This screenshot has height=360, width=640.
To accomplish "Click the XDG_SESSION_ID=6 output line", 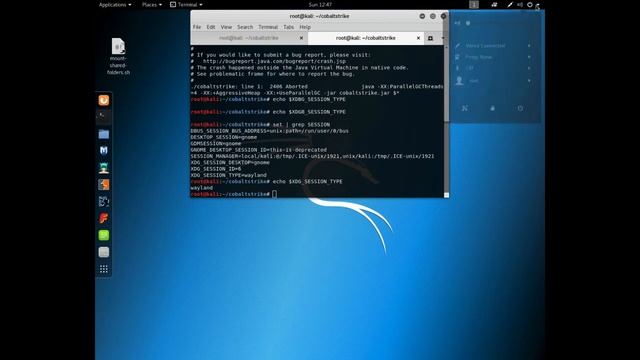I will pos(216,169).
